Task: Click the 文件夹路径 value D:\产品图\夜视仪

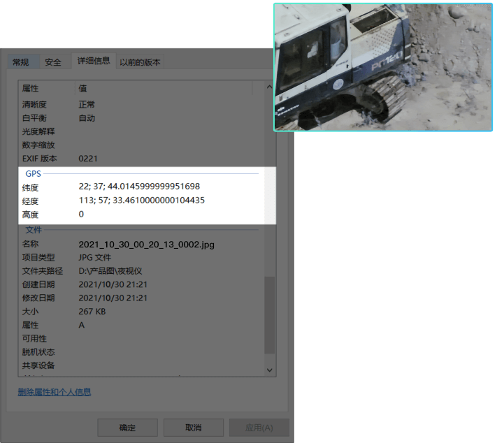Action: 110,271
